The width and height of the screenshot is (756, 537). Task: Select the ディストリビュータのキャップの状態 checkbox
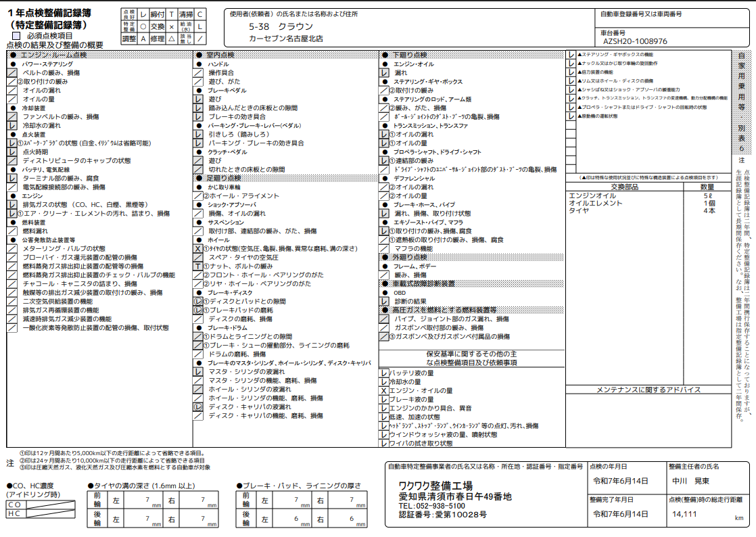[x=12, y=160]
